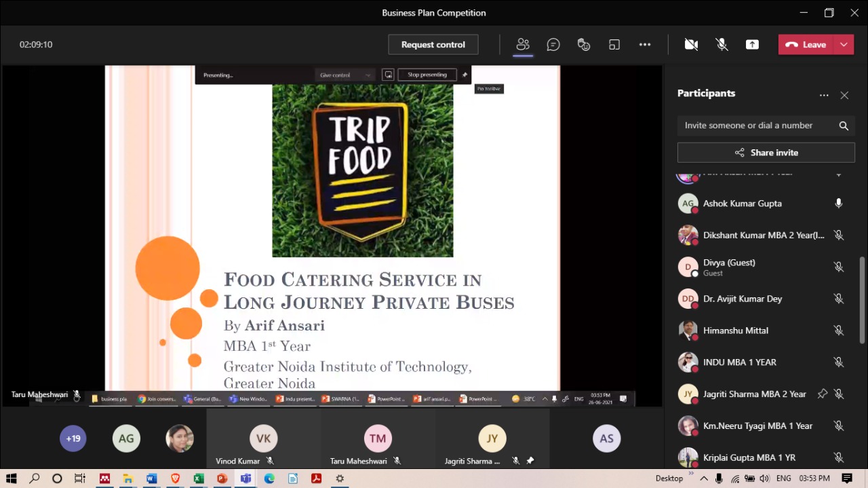Viewport: 868px width, 488px height.
Task: Expand the Leave button dropdown arrow
Action: tap(844, 45)
